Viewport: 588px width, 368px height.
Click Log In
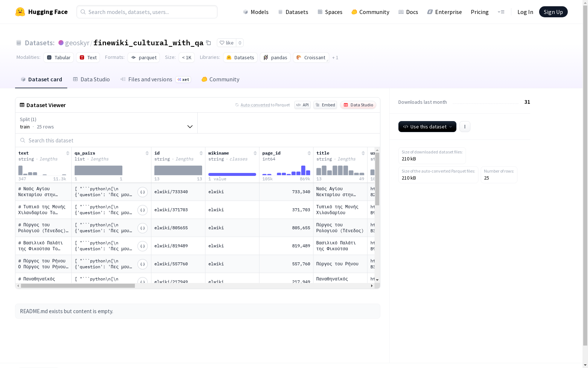tap(525, 12)
